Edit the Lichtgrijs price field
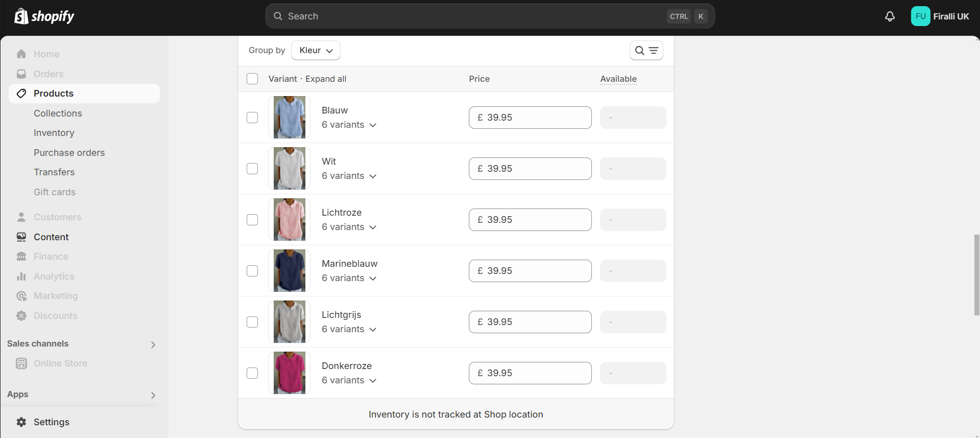The height and width of the screenshot is (438, 980). tap(530, 322)
